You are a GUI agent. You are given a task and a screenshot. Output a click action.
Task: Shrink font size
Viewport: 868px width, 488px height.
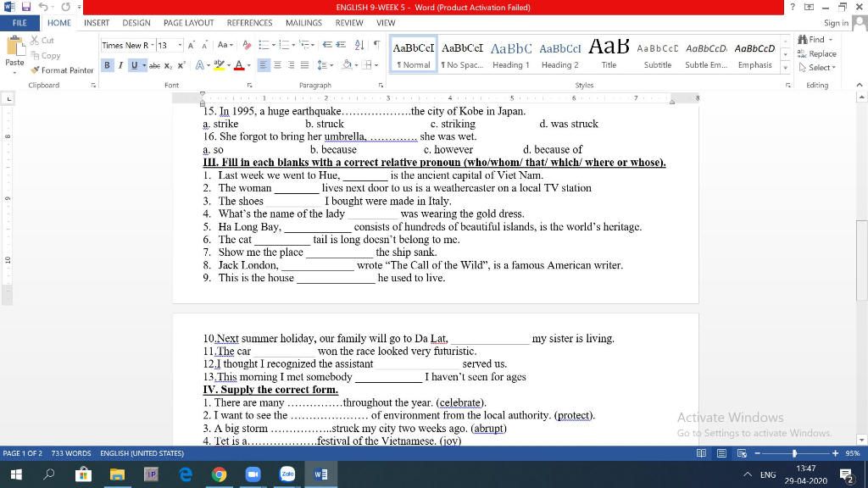tap(204, 46)
